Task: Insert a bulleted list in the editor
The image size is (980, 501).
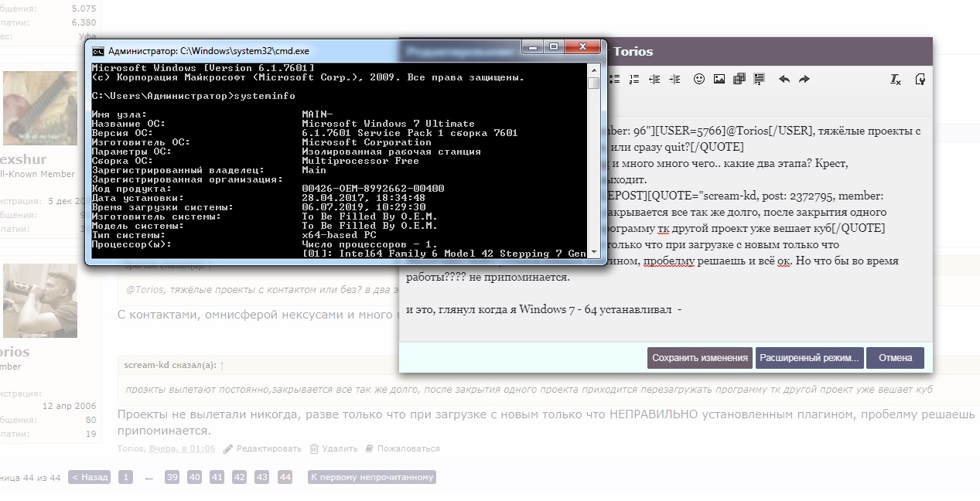Action: 614,79
